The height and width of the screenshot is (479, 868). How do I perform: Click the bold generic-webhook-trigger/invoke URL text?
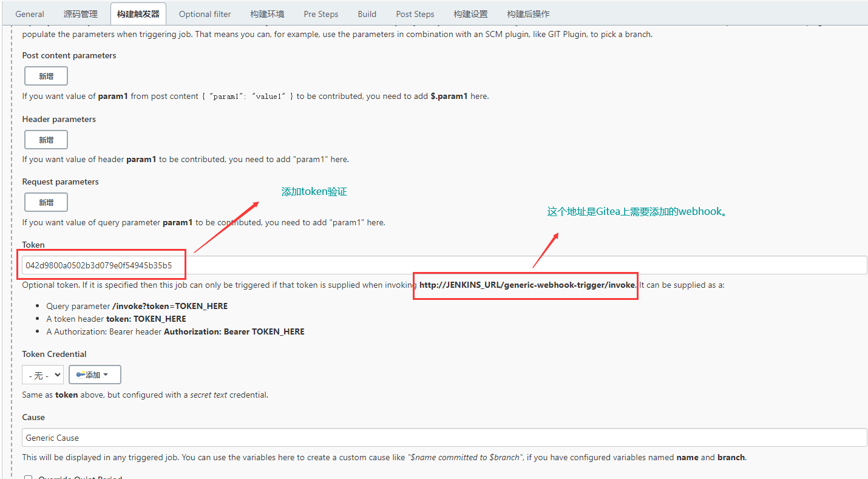527,285
